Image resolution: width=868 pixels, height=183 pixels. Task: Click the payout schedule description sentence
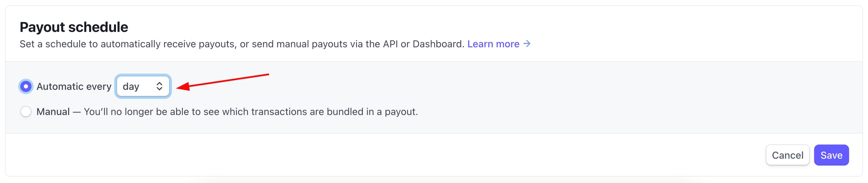(241, 44)
